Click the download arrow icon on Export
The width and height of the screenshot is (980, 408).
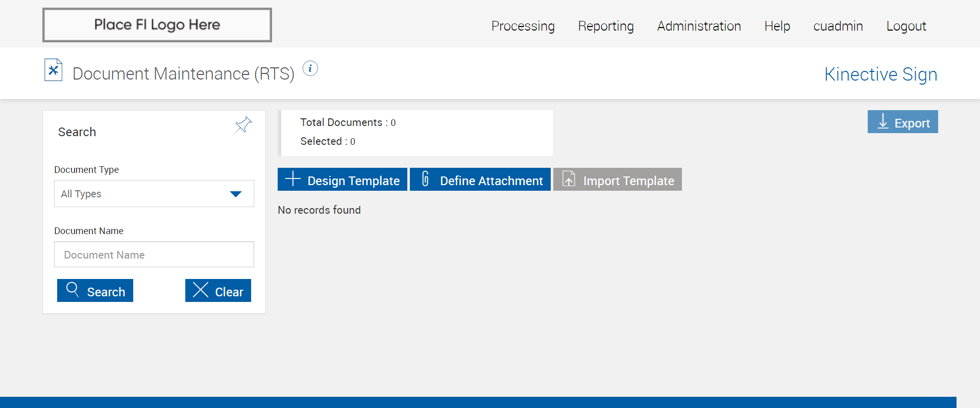point(883,122)
